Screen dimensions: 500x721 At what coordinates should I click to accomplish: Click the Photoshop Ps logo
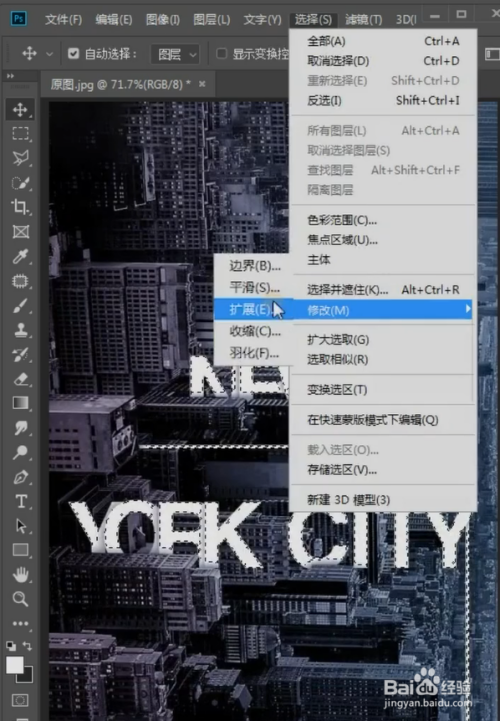tap(18, 18)
